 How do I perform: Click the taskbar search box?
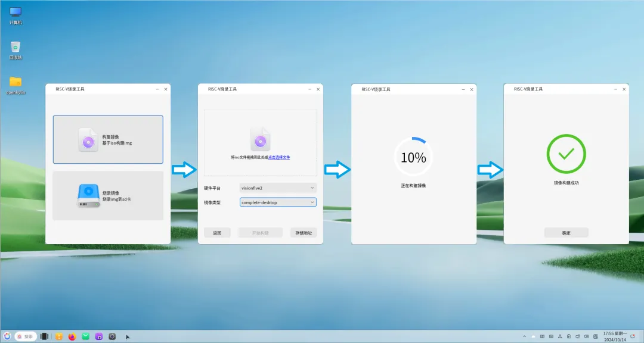(x=26, y=336)
